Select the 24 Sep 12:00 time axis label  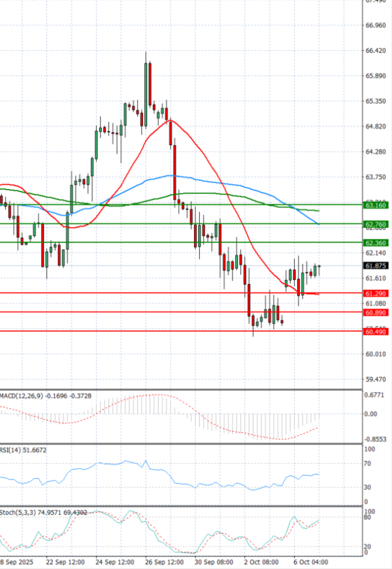[x=115, y=562]
